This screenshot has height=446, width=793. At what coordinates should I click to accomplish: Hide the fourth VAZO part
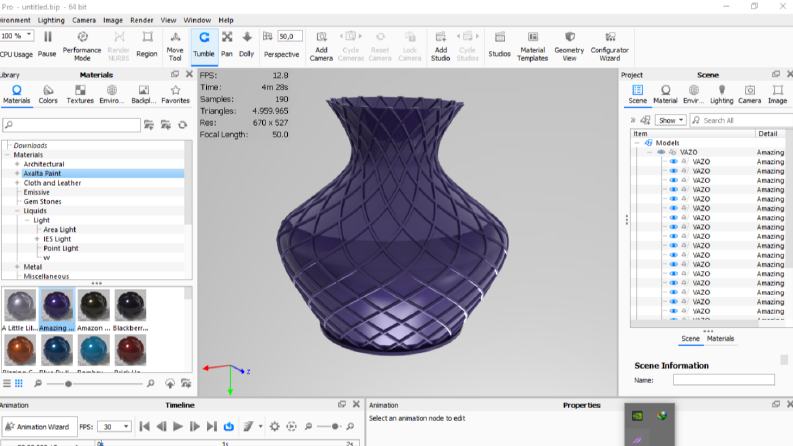point(673,190)
